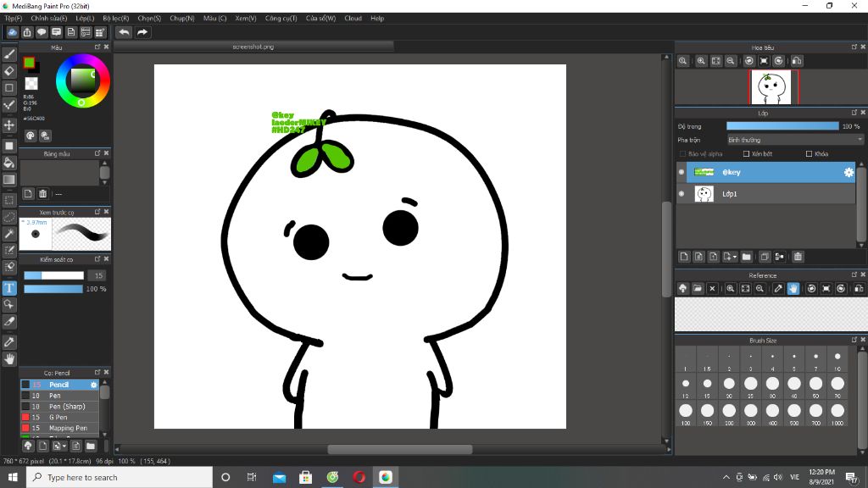Viewport: 868px width, 488px height.
Task: Add a new layer folder
Action: point(746,257)
